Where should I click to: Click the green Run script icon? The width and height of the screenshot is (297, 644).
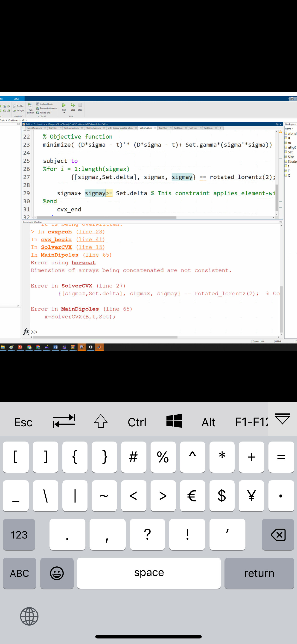64,105
